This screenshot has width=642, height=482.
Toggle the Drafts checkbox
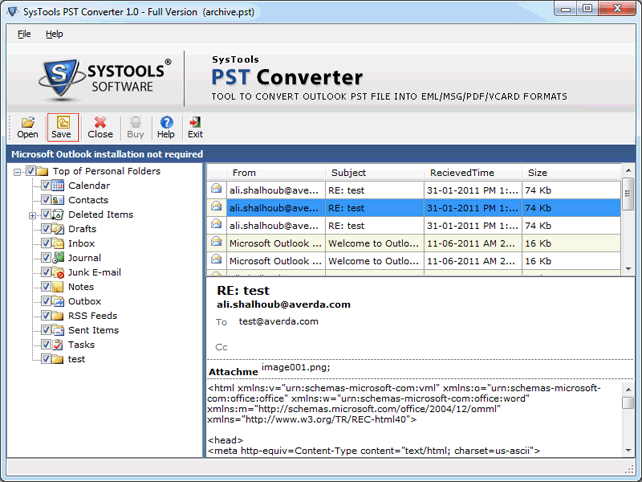46,228
